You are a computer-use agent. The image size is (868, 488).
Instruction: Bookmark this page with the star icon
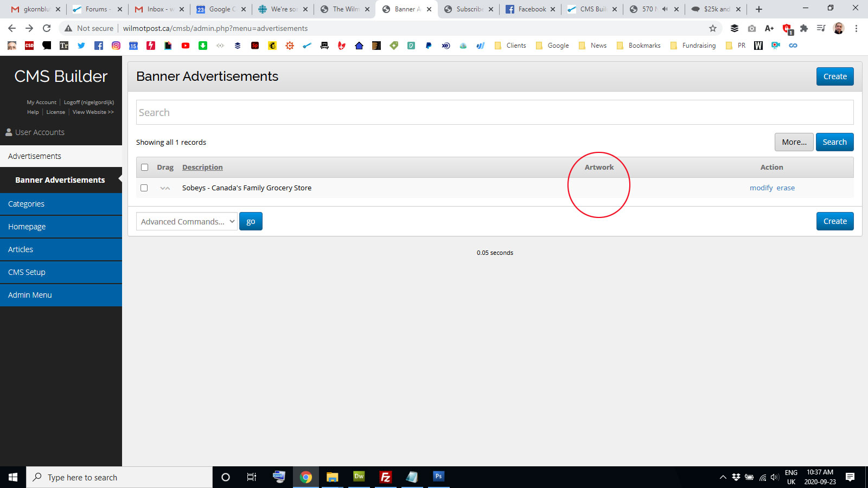point(713,28)
